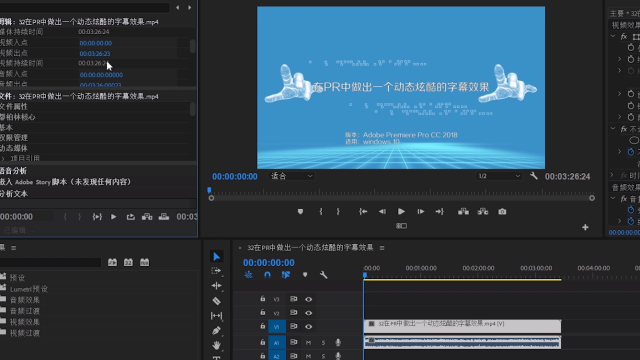The width and height of the screenshot is (640, 360).
Task: Select the Selection arrow tool
Action: pyautogui.click(x=216, y=256)
